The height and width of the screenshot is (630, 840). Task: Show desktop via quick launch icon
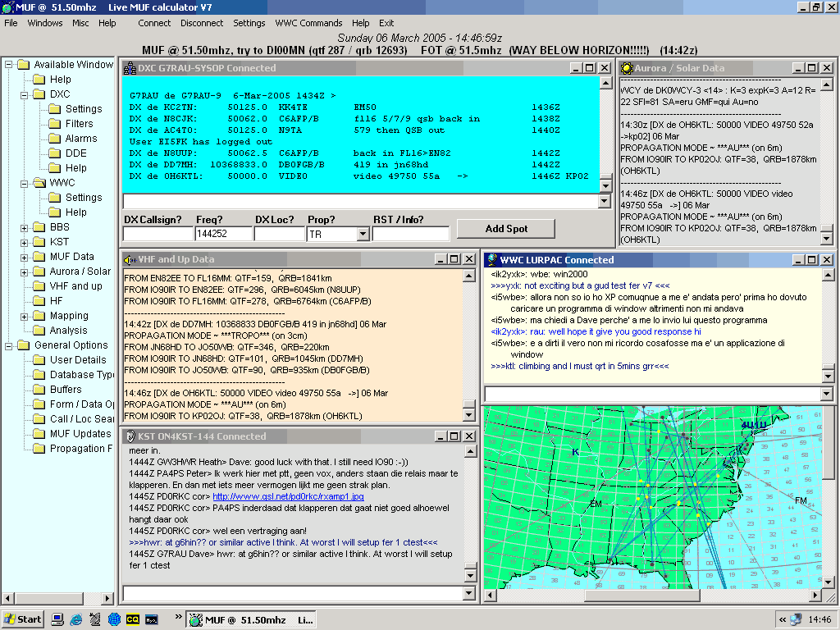[x=57, y=619]
